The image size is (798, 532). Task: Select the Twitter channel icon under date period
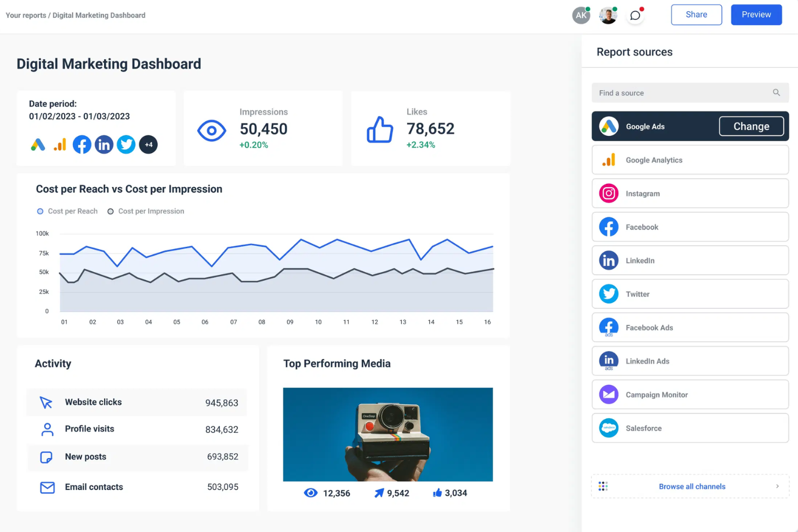(126, 144)
